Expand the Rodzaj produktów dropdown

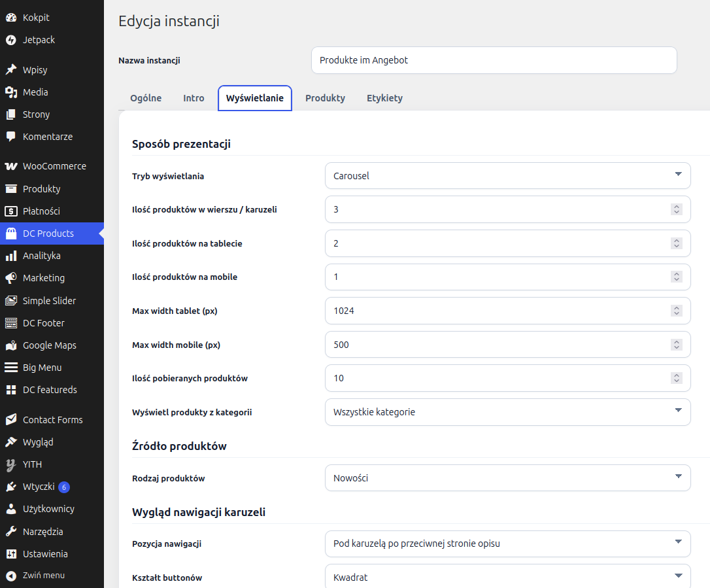coord(507,478)
